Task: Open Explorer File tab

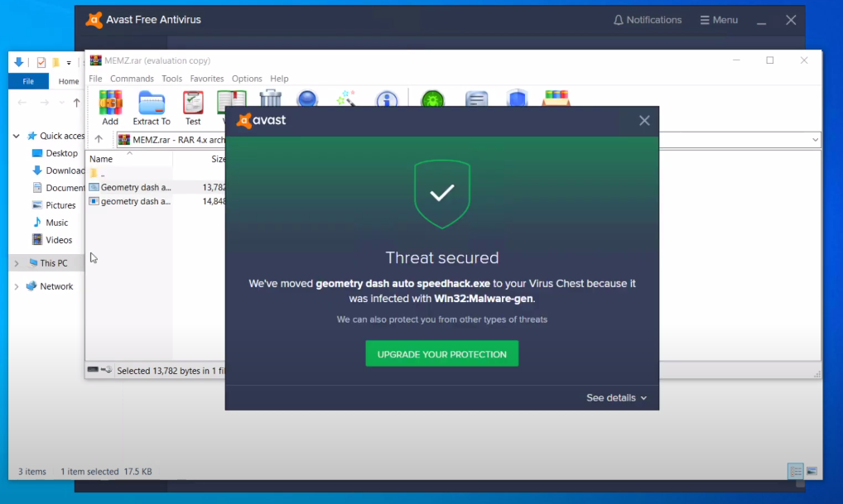Action: pyautogui.click(x=28, y=81)
